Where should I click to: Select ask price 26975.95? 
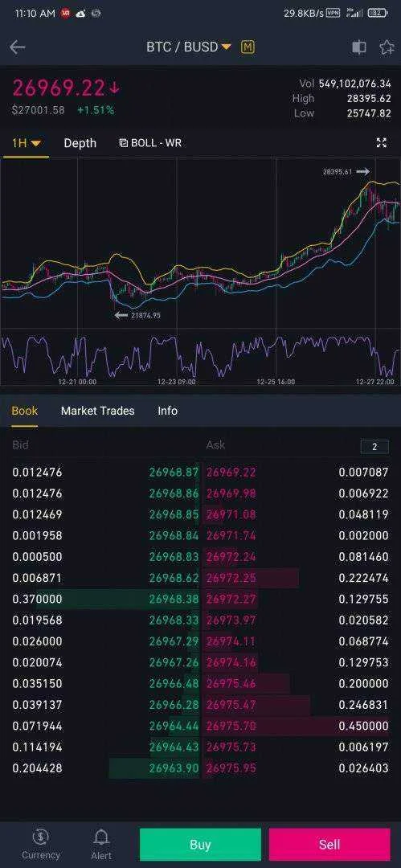(231, 768)
